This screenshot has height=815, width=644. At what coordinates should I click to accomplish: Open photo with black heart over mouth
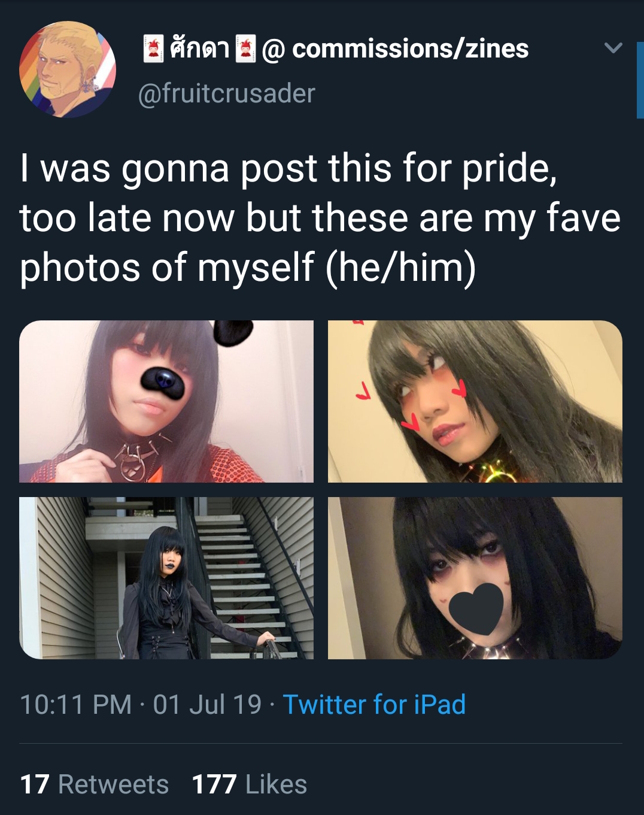475,578
